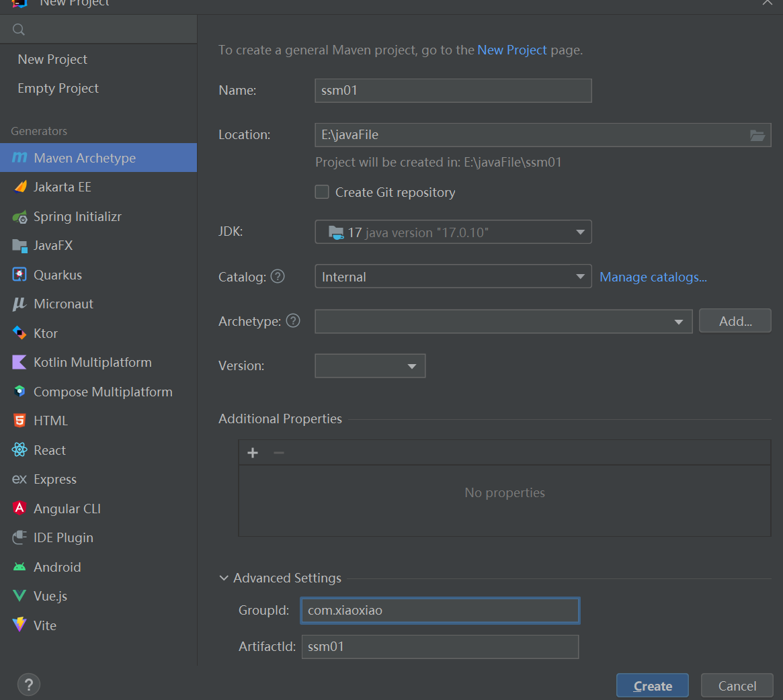Viewport: 783px width, 700px height.
Task: Click the Spring Initializr leaf icon
Action: point(20,217)
